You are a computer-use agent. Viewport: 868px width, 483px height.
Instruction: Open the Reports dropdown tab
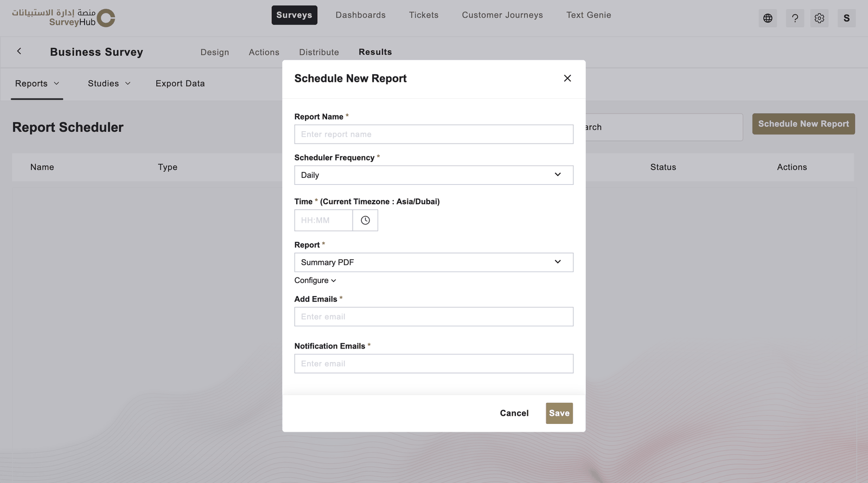click(x=37, y=83)
